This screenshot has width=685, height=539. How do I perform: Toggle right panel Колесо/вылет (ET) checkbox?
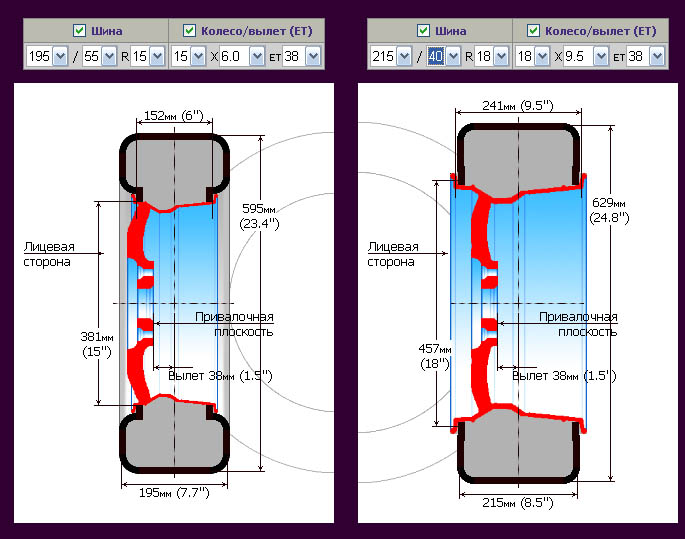533,30
